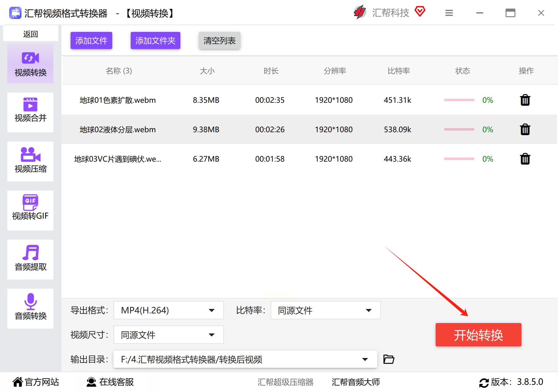
Task: Delete the 地球01色素扩散.webm file row
Action: click(x=525, y=100)
